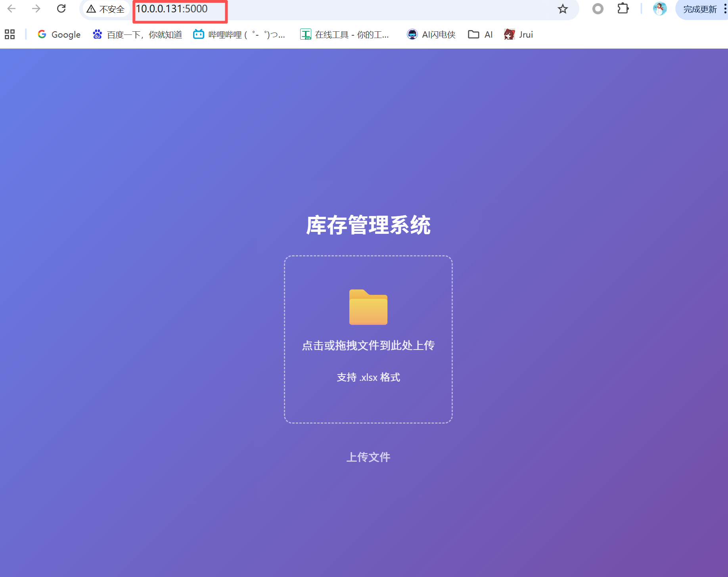Click the address bar URL 10.0.0.131:5000

[172, 9]
